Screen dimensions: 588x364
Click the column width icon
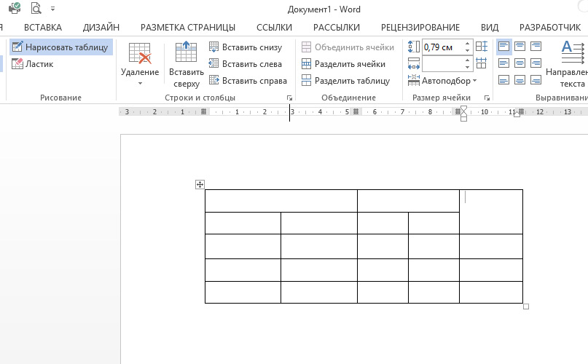[414, 64]
